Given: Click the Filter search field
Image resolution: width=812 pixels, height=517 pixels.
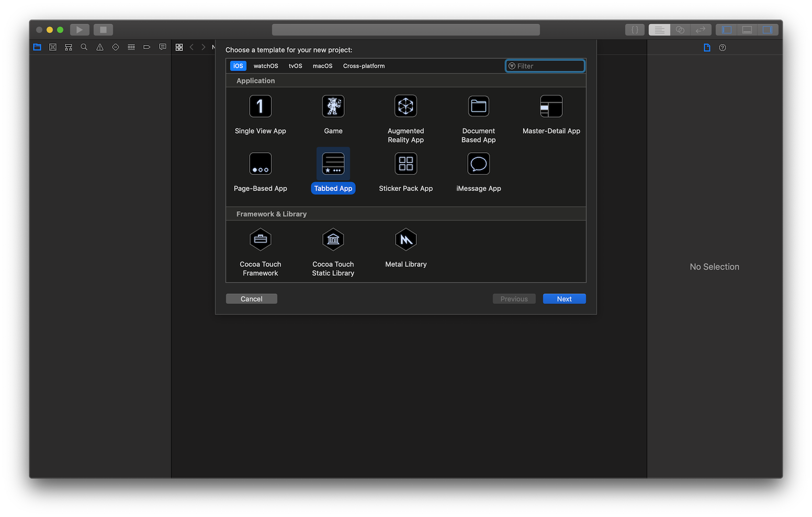Looking at the screenshot, I should coord(545,66).
